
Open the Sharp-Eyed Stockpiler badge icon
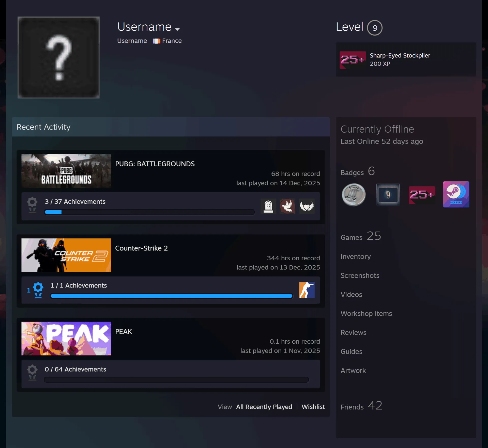(353, 60)
